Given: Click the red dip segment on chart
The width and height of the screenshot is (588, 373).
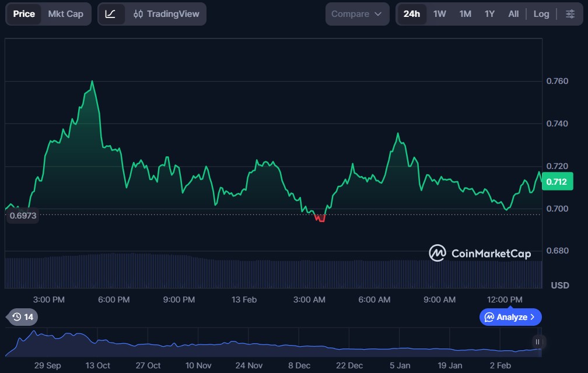Looking at the screenshot, I should pos(320,219).
